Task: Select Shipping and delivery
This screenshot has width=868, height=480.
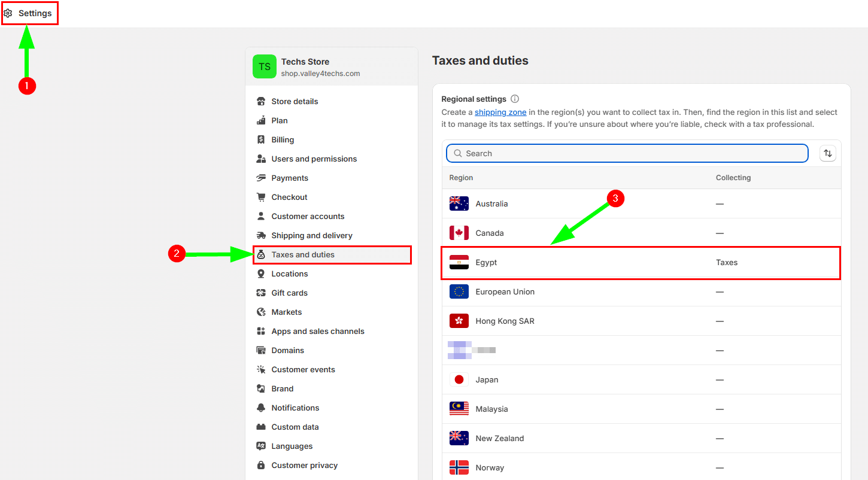Action: (x=332, y=235)
